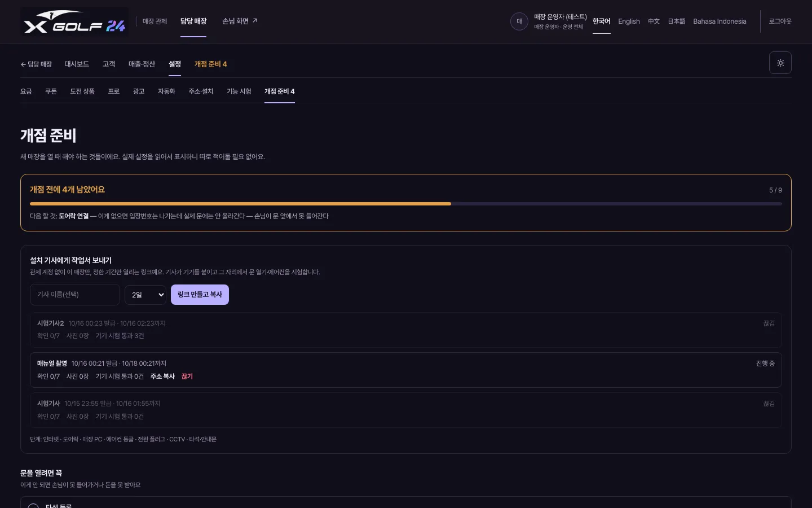Switch language to English

[x=629, y=21]
